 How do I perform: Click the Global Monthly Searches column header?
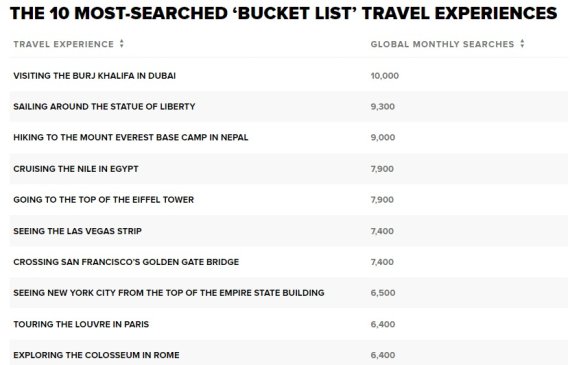(442, 44)
